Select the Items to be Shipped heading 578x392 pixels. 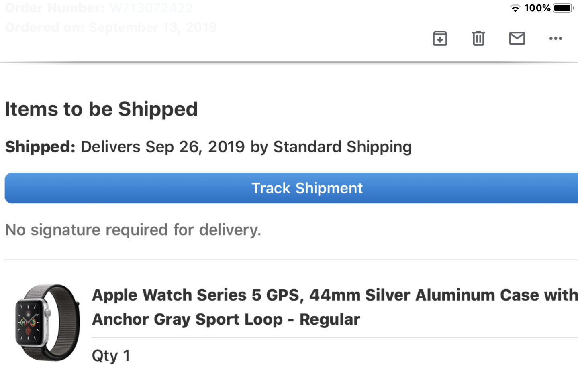coord(101,109)
